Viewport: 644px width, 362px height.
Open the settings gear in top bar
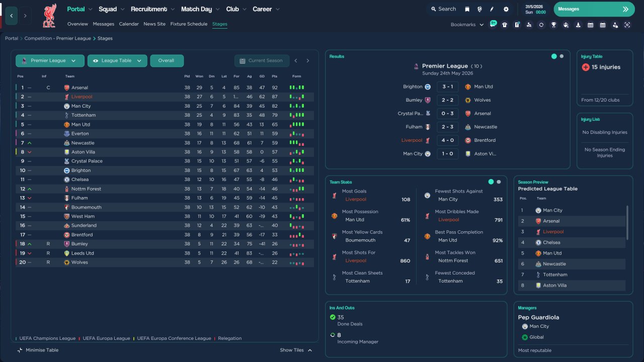click(506, 9)
